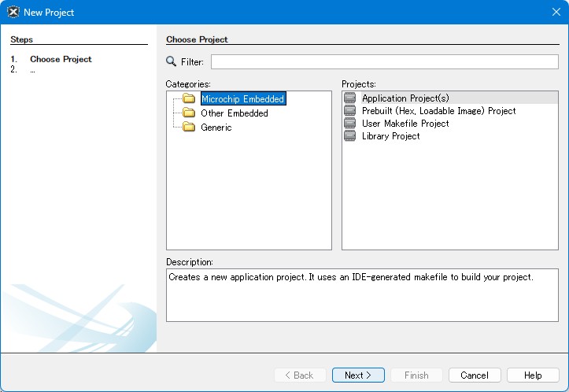This screenshot has width=569, height=392.
Task: Click the Other Embedded folder icon
Action: (x=189, y=113)
